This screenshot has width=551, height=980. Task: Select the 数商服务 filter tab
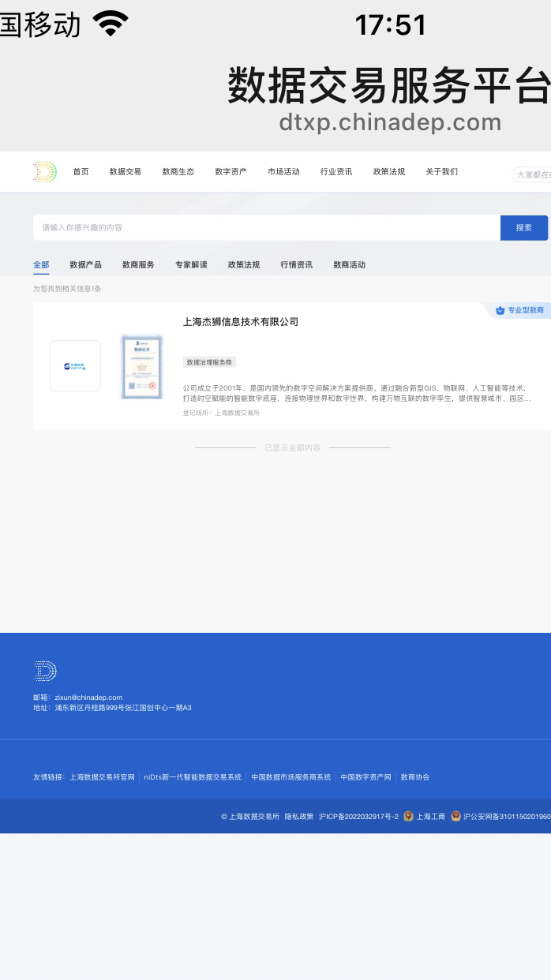[138, 265]
